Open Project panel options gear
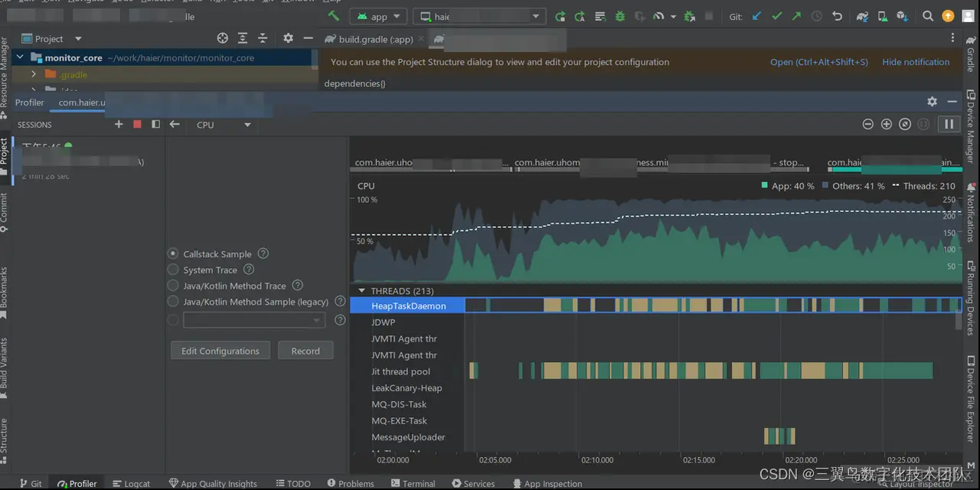The height and width of the screenshot is (490, 980). pos(288,38)
